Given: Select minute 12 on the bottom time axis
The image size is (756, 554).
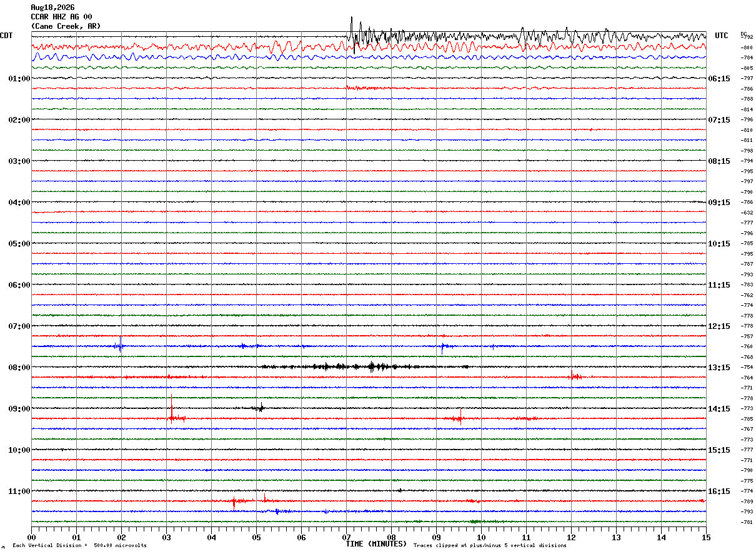Looking at the screenshot, I should 571,537.
